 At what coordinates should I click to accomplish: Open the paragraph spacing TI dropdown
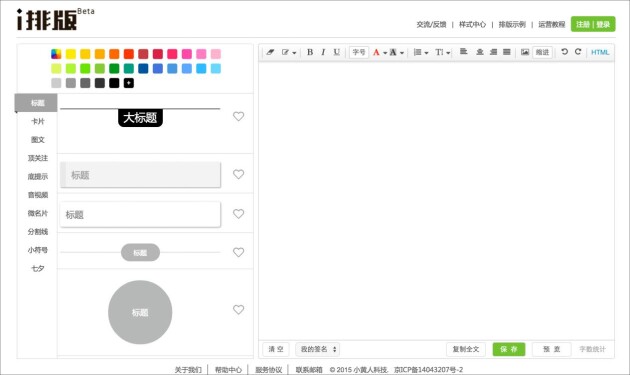click(x=442, y=52)
